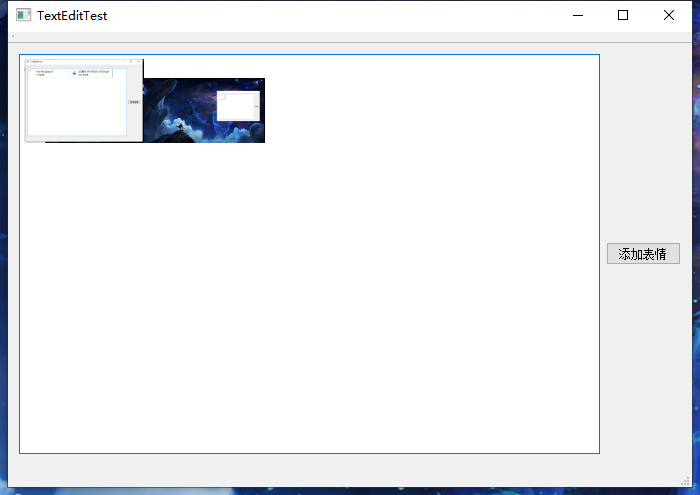Minimize the TextEditTest window
Image resolution: width=700 pixels, height=495 pixels.
coord(578,15)
